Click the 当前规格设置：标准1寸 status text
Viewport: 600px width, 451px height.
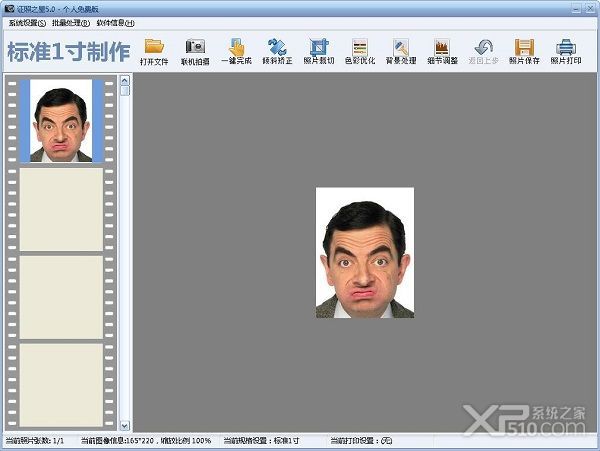tap(261, 441)
